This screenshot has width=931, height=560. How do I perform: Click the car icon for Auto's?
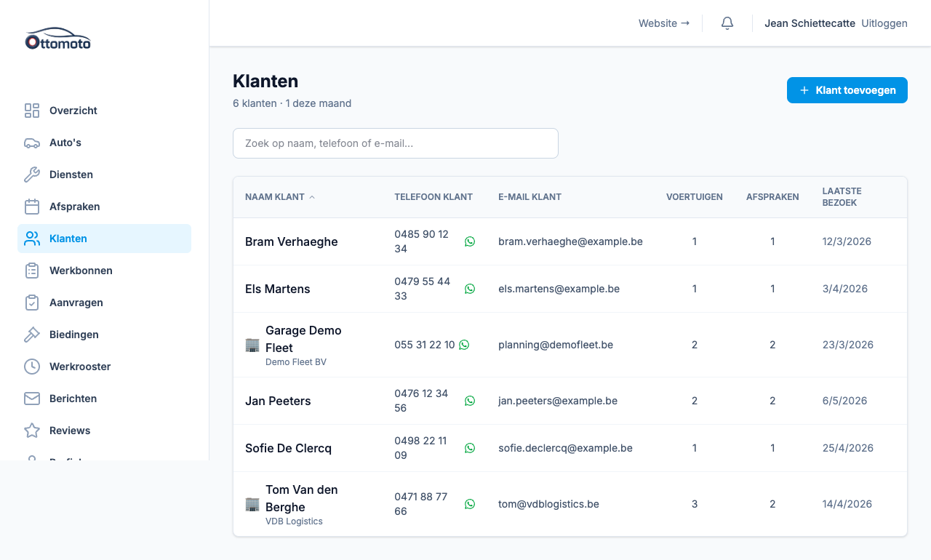(x=32, y=143)
